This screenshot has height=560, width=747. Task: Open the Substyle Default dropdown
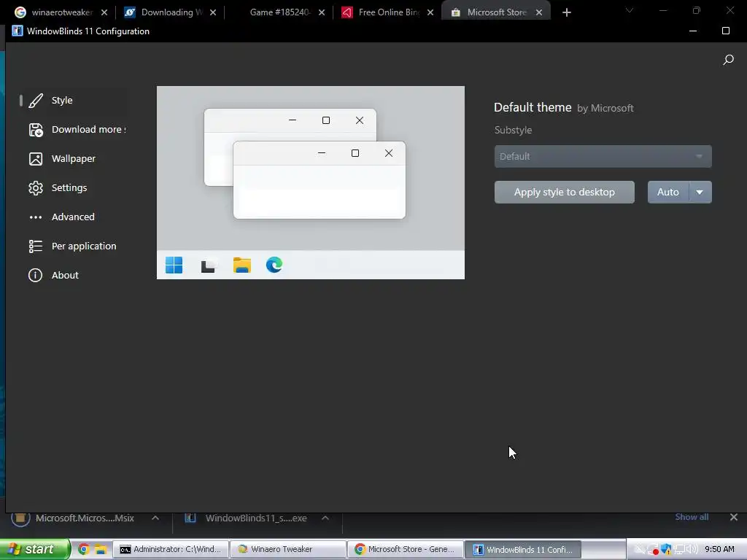click(603, 156)
